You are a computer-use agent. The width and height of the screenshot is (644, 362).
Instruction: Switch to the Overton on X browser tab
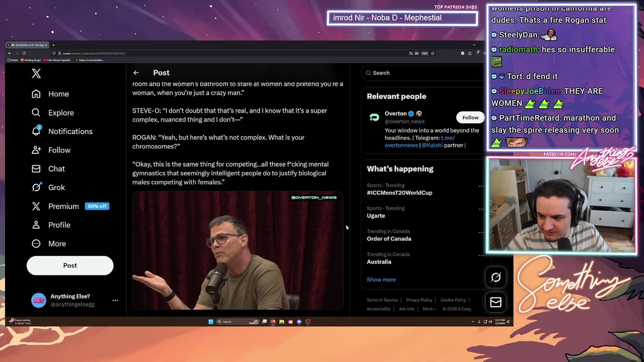click(x=28, y=45)
